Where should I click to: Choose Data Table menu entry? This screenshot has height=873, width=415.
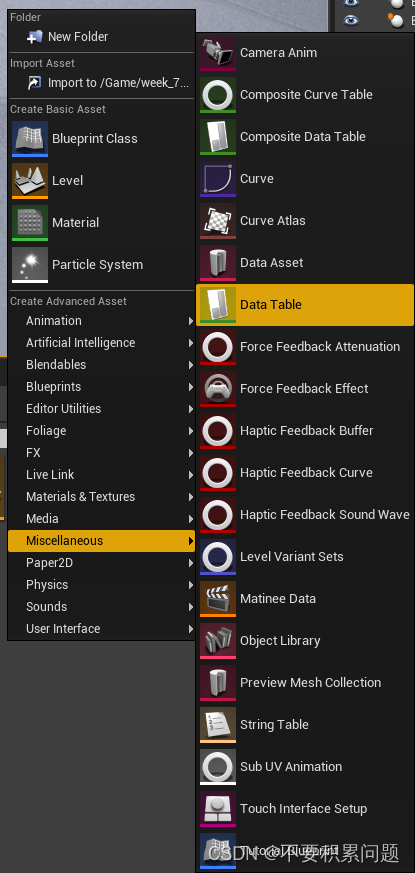pos(305,305)
